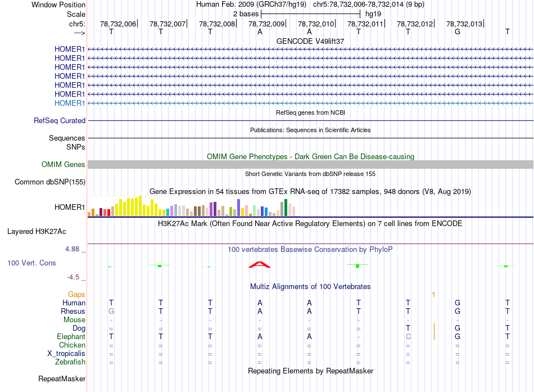Click the RepeatMasker track label
Screen dimensions: 534x392
tap(62, 379)
